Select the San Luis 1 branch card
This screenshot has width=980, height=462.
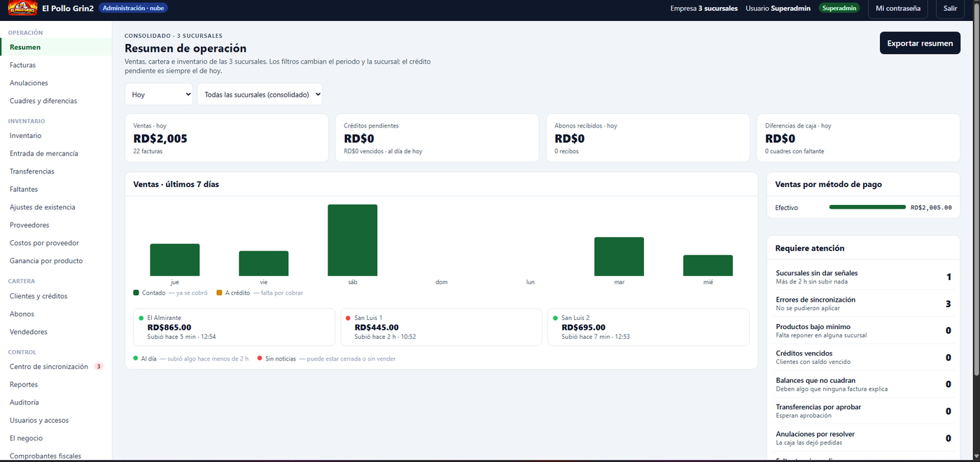pos(441,327)
